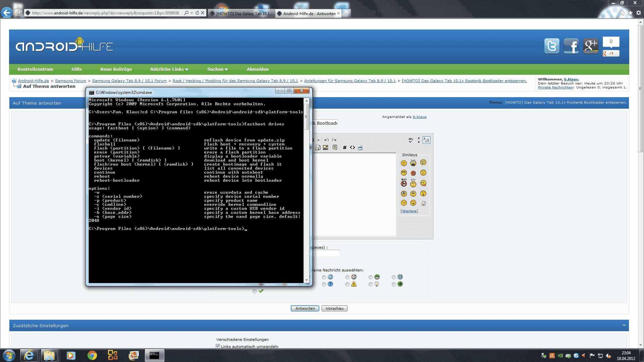This screenshot has width=644, height=362.
Task: Open the Google+ icon in header
Action: [x=591, y=46]
